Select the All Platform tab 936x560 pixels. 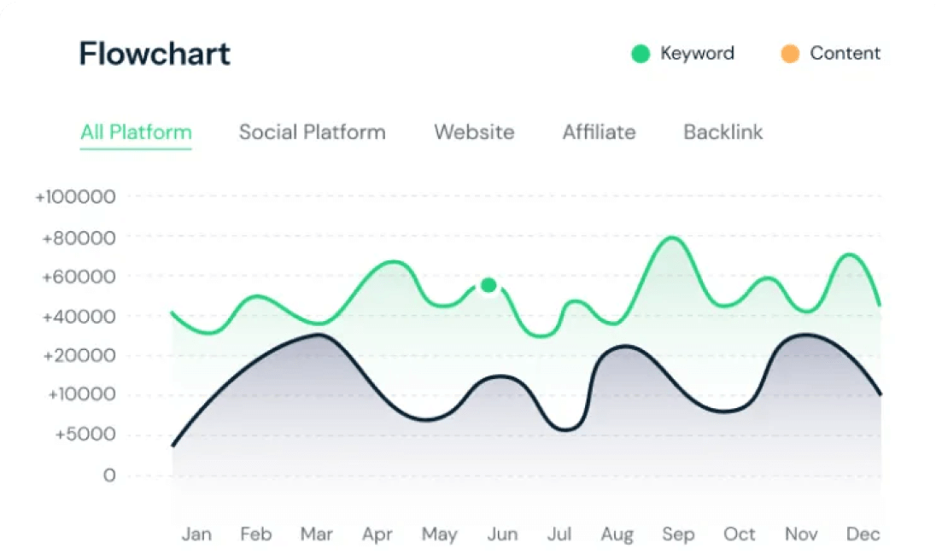click(136, 132)
